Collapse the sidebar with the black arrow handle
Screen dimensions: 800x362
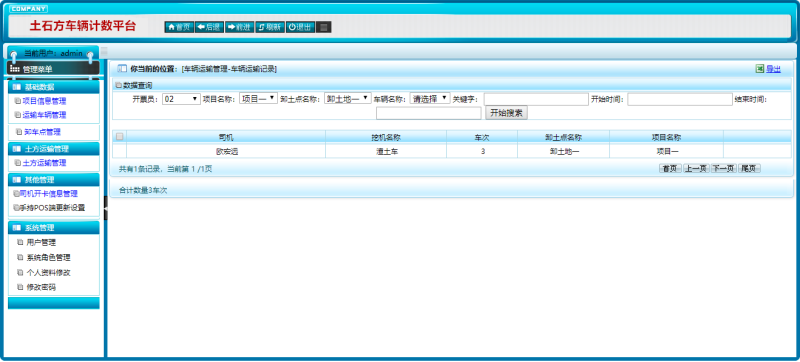pos(106,208)
